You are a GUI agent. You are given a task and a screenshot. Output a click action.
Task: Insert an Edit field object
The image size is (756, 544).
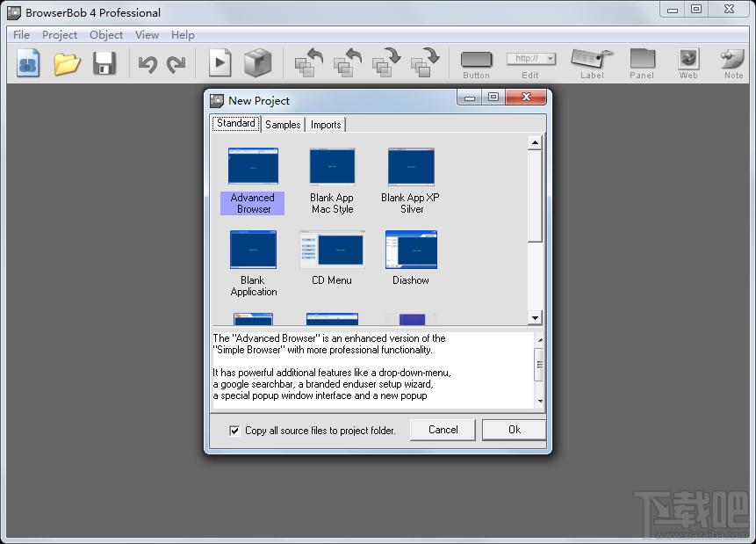pos(531,64)
